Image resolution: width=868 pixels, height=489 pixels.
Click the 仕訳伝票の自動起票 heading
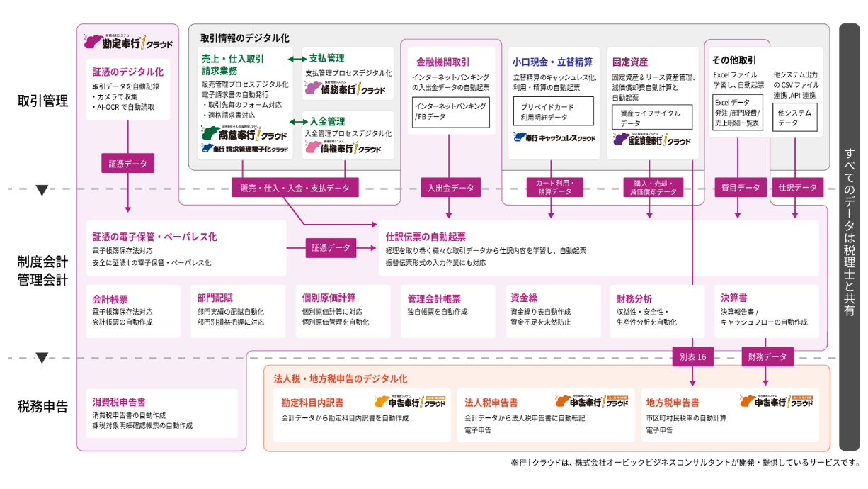pos(426,237)
